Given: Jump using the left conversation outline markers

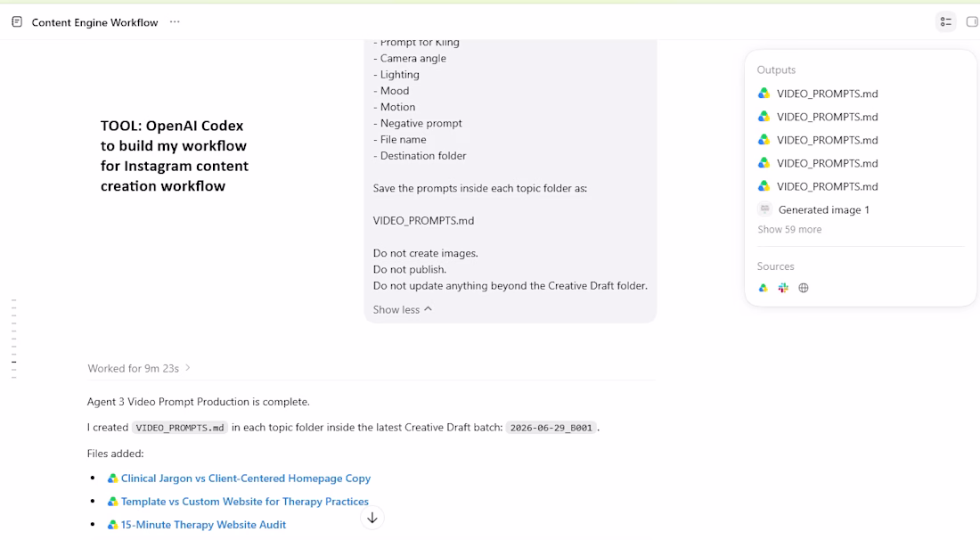Looking at the screenshot, I should pos(13,339).
